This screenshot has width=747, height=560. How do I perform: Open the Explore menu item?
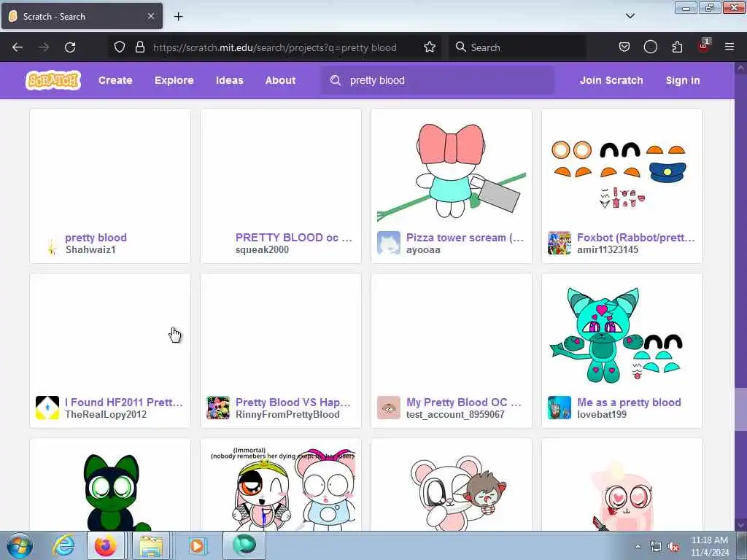point(174,80)
